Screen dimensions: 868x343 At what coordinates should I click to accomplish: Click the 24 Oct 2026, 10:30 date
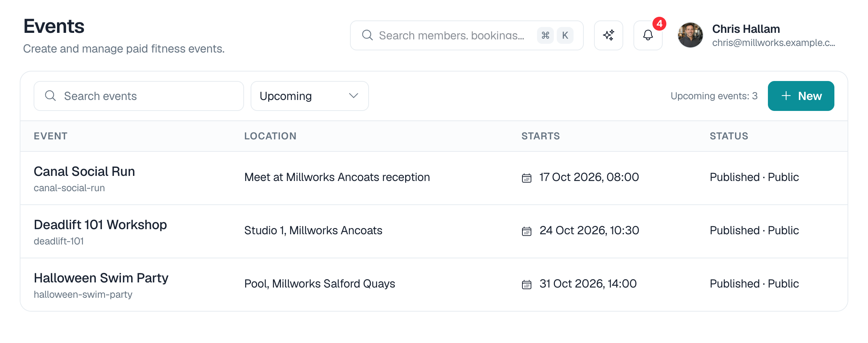[589, 231]
